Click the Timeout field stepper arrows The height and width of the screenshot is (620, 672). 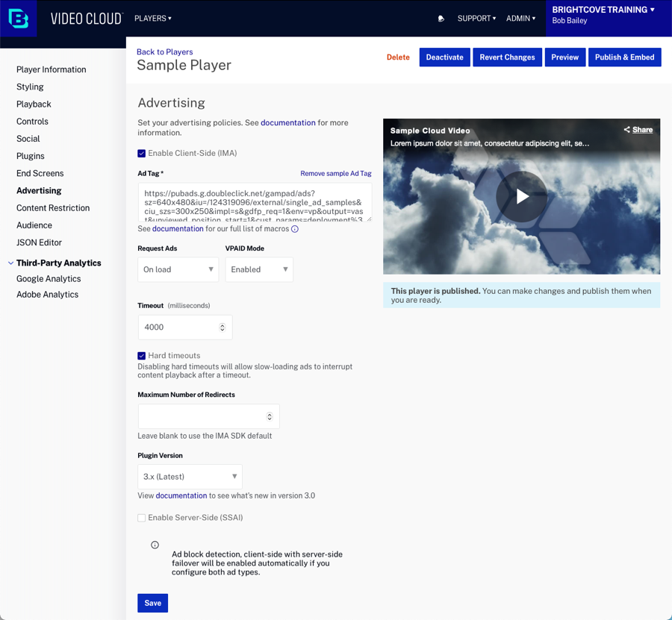[223, 328]
